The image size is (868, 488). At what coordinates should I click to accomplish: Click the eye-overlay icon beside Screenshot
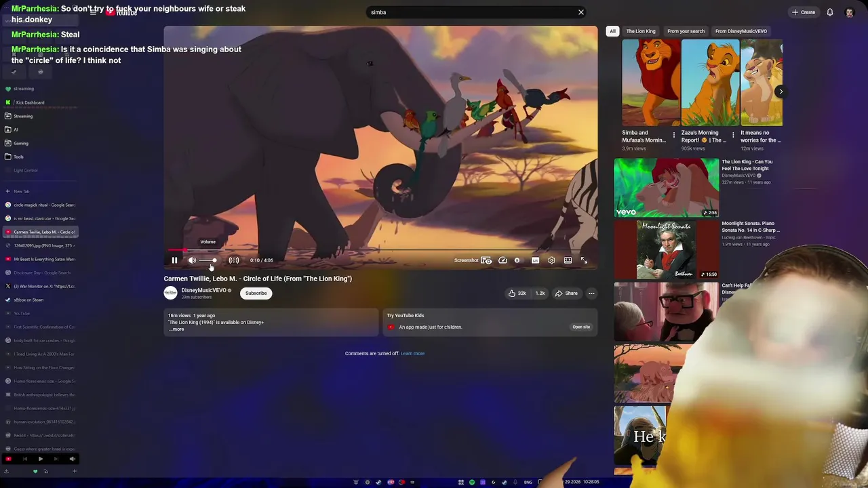tap(486, 260)
